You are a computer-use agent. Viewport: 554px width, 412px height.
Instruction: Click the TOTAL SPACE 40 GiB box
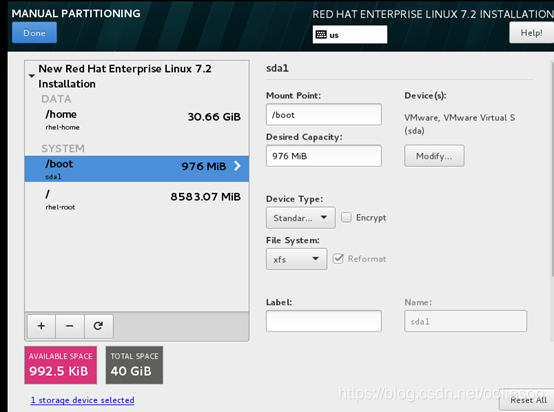[134, 365]
